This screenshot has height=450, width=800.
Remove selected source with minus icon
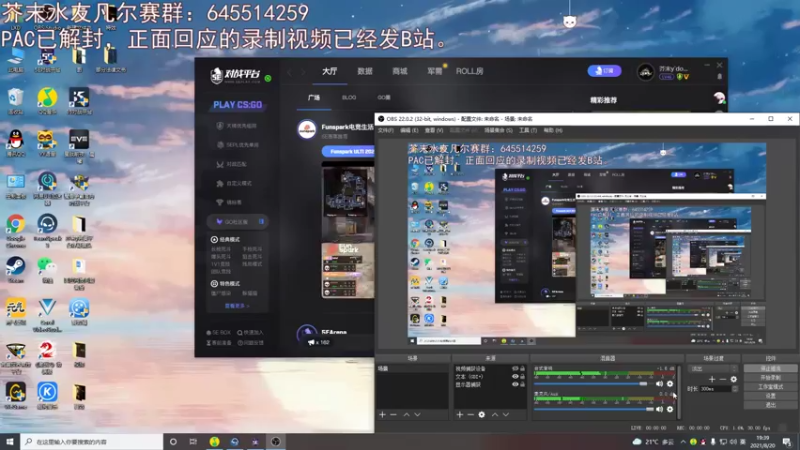point(470,415)
